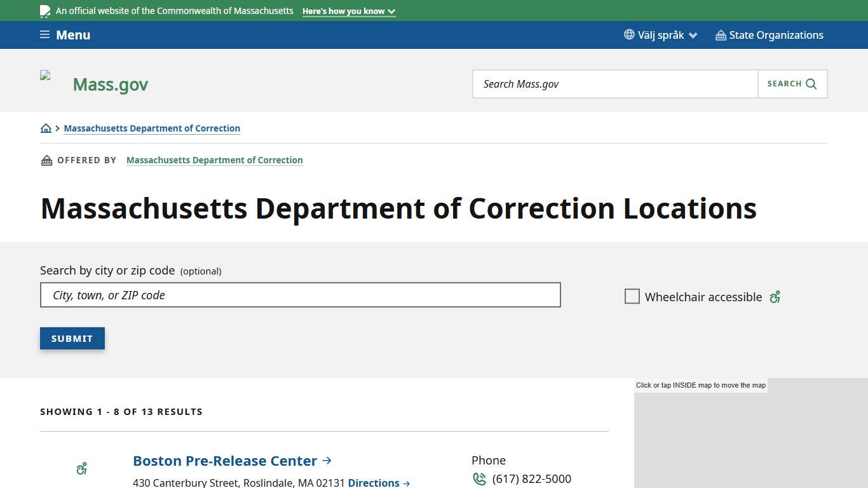Open the Välj språk language dropdown
The width and height of the screenshot is (868, 488).
pyautogui.click(x=661, y=35)
